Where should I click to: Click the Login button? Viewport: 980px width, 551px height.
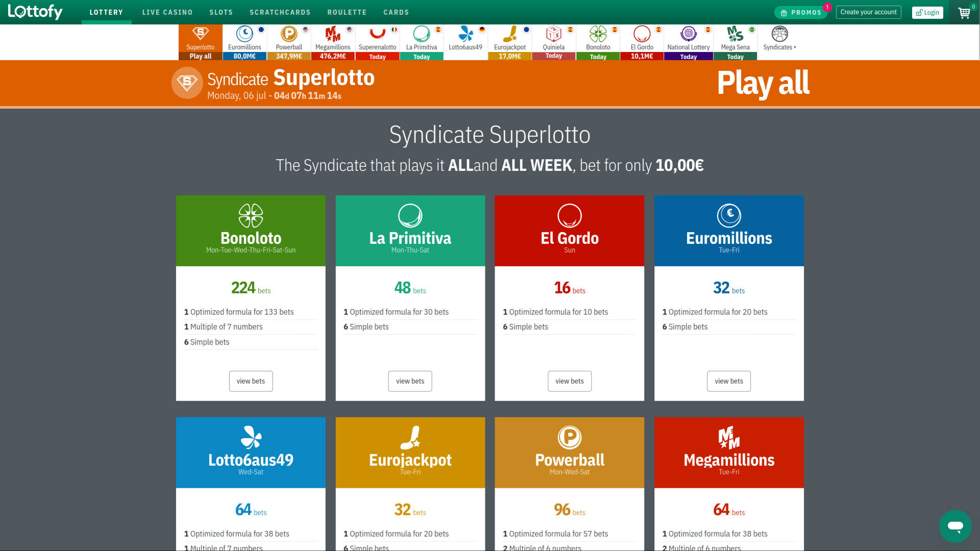tap(927, 12)
